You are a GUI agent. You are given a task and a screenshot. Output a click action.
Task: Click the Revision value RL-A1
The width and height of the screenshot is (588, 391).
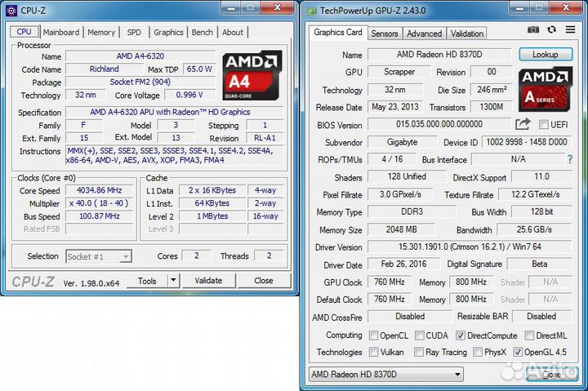265,138
